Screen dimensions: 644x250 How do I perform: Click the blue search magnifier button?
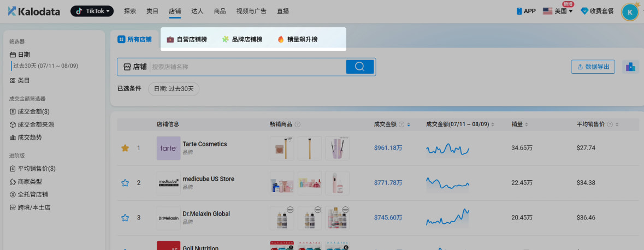point(360,67)
